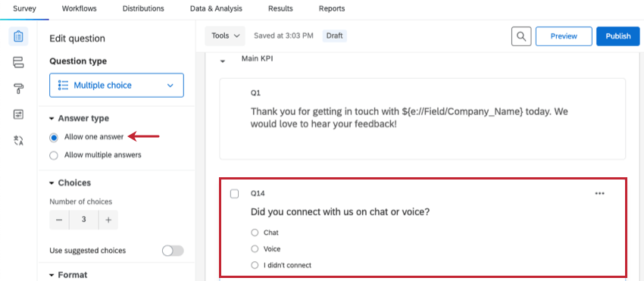Viewport: 644px width, 281px height.
Task: Open the Survey flow sidebar icon
Action: pos(18,62)
